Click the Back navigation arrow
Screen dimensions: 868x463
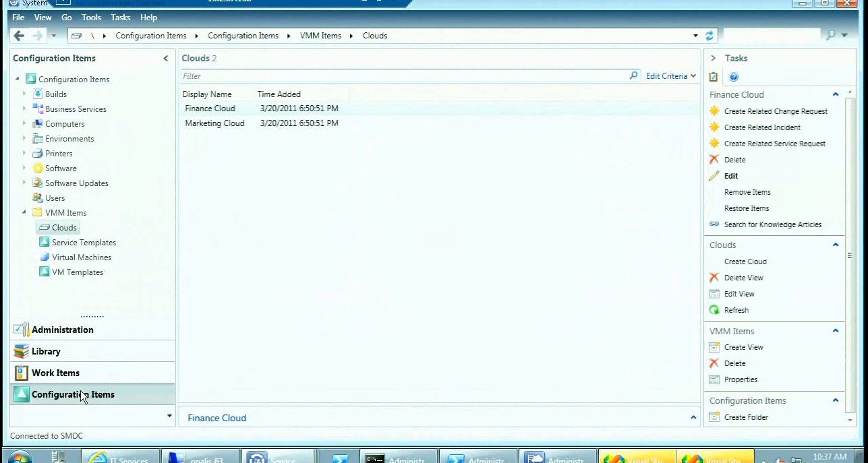click(x=19, y=36)
